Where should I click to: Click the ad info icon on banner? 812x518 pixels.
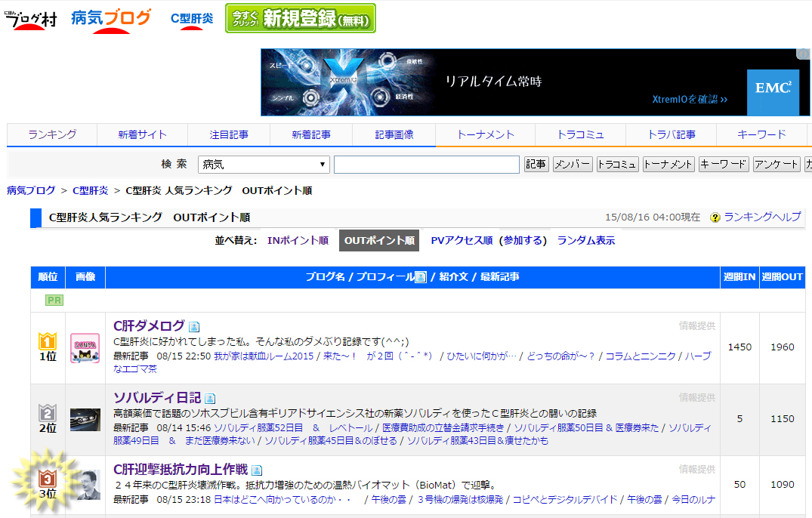click(x=803, y=54)
